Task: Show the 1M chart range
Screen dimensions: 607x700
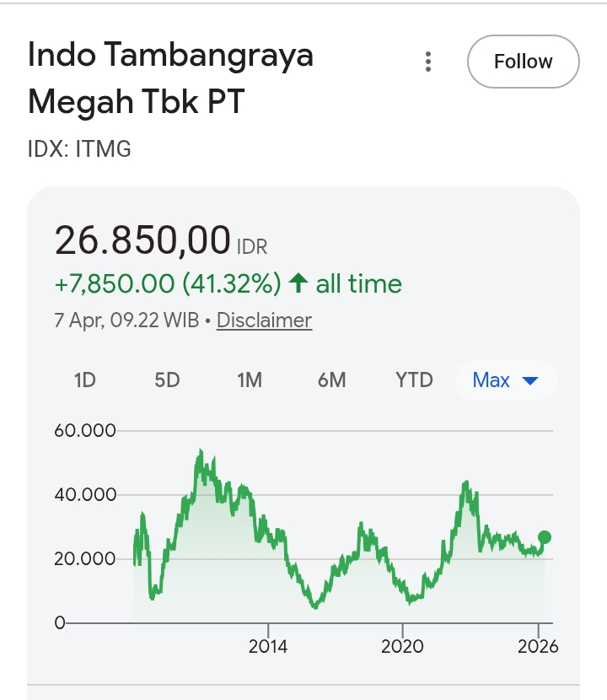Action: point(250,380)
